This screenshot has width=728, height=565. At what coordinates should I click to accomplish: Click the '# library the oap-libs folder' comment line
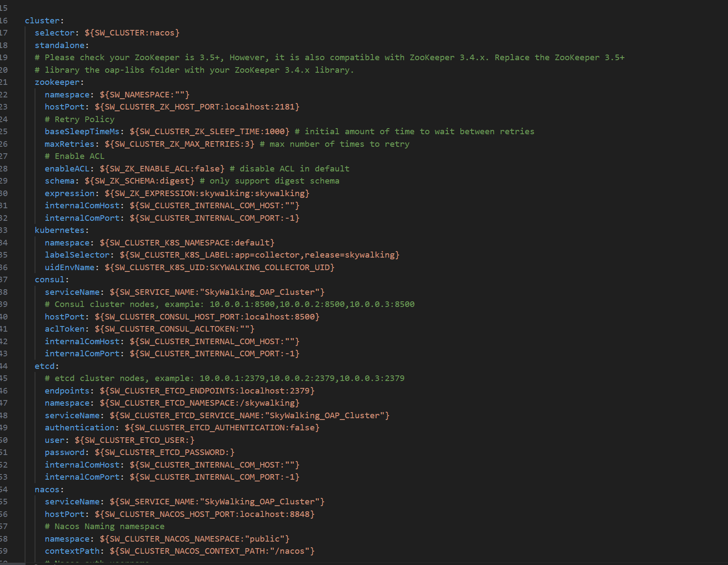(194, 70)
